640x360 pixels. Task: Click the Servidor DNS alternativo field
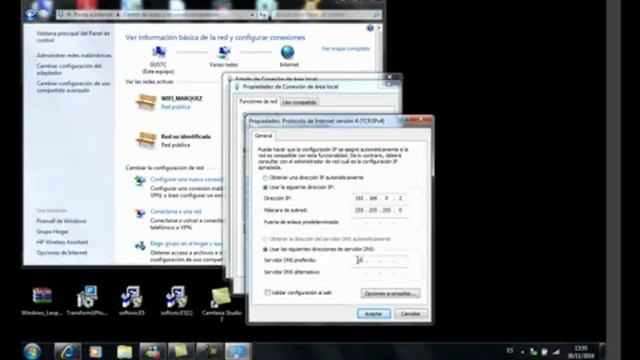coord(380,272)
